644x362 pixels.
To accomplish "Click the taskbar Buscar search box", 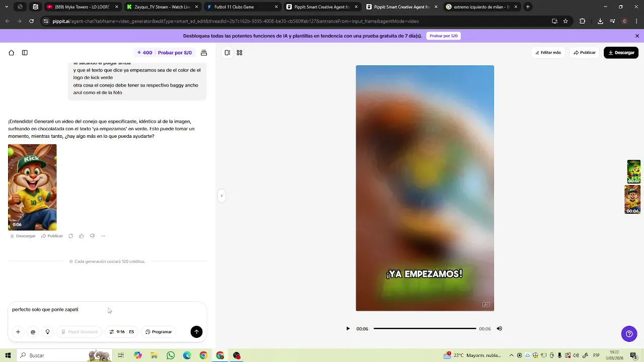I will point(64,355).
